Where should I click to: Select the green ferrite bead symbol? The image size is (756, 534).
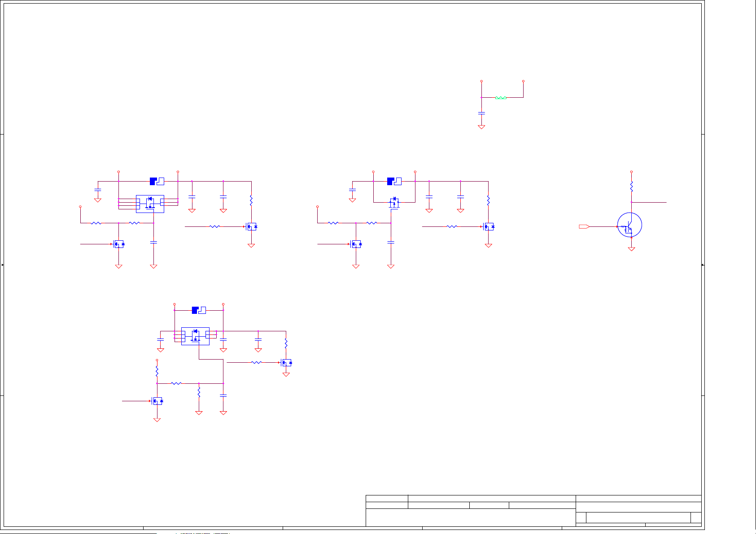point(501,97)
